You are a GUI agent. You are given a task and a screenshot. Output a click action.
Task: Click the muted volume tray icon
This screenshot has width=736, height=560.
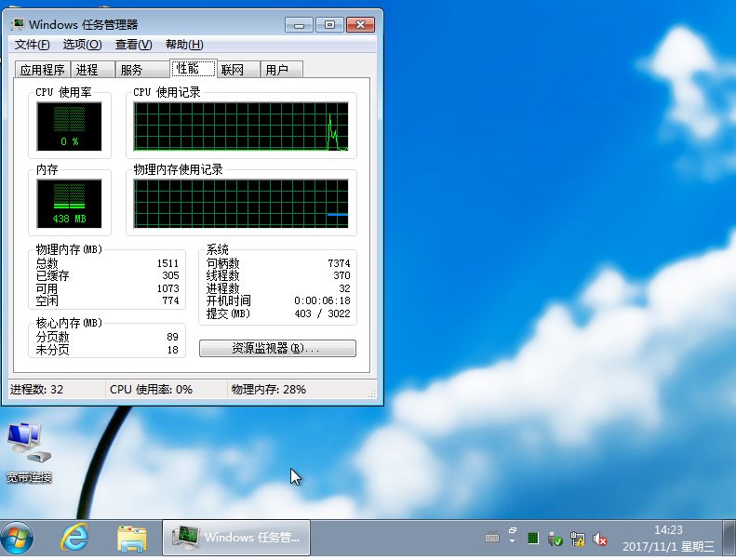599,539
